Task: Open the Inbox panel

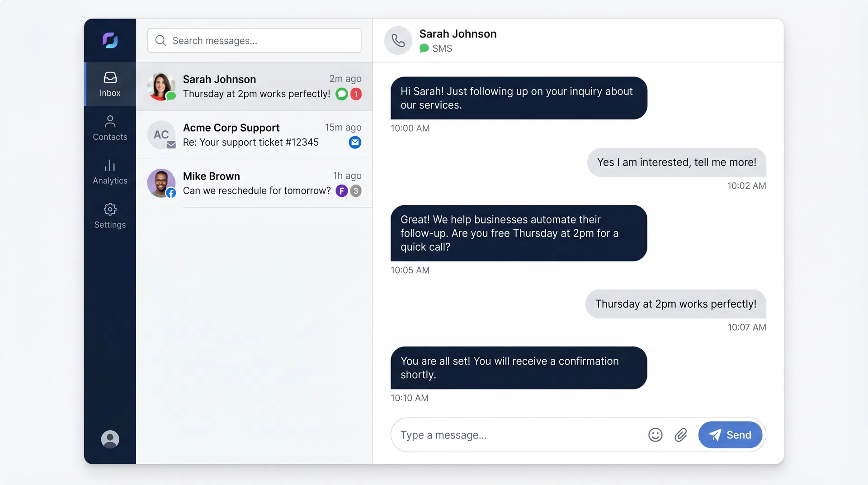Action: [109, 84]
